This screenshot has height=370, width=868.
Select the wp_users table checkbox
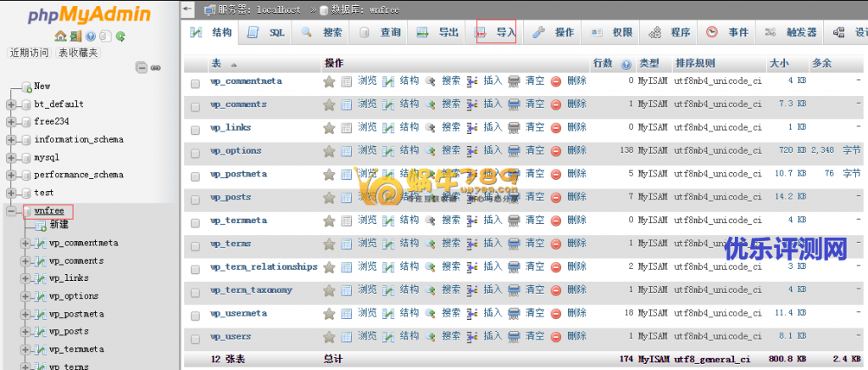196,338
